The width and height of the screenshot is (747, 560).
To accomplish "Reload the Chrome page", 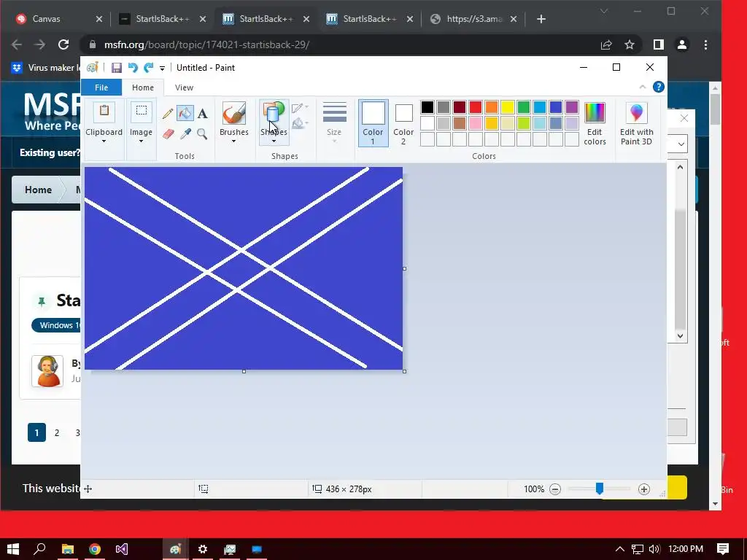I will coord(63,44).
